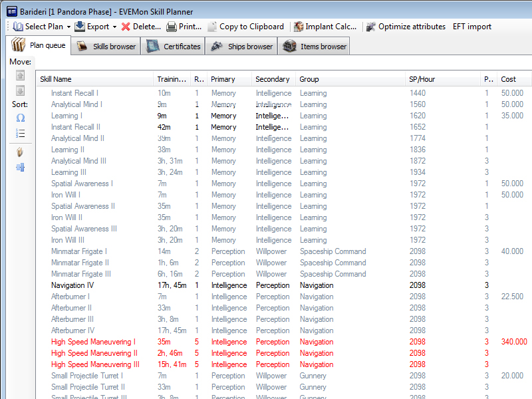Click the book icon below the Sort divider

20,152
